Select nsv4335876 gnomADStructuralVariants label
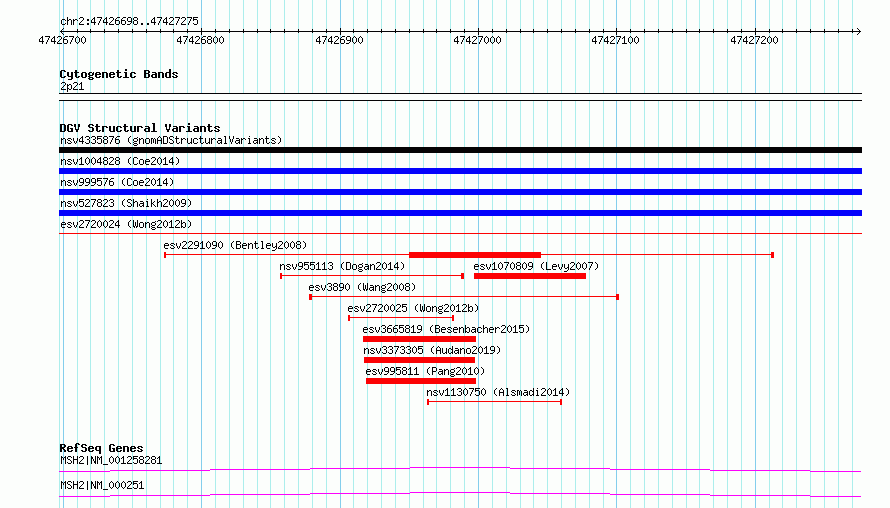 [x=171, y=140]
